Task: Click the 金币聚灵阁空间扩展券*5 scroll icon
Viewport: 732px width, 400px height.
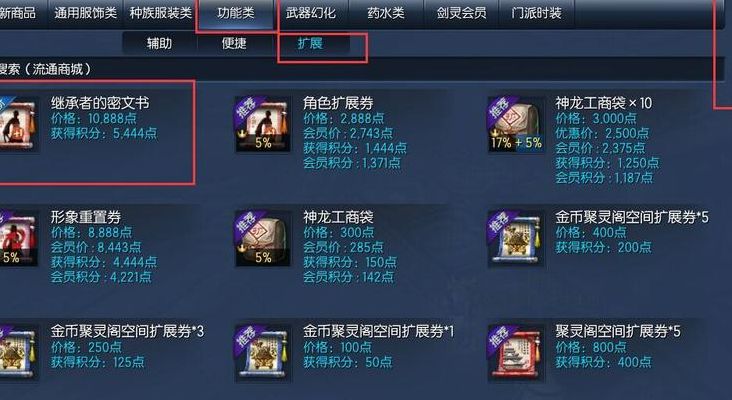Action: pos(516,239)
